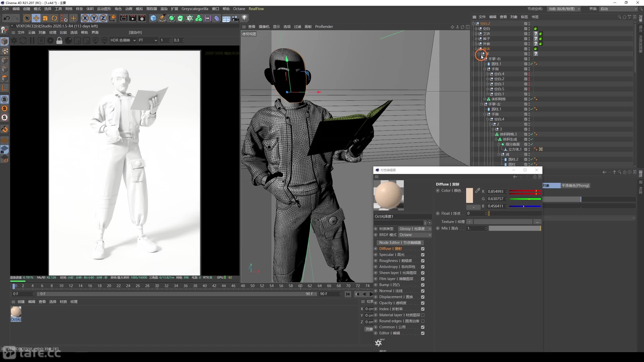
Task: Click the green cloner MoGraph icon
Action: click(x=199, y=18)
